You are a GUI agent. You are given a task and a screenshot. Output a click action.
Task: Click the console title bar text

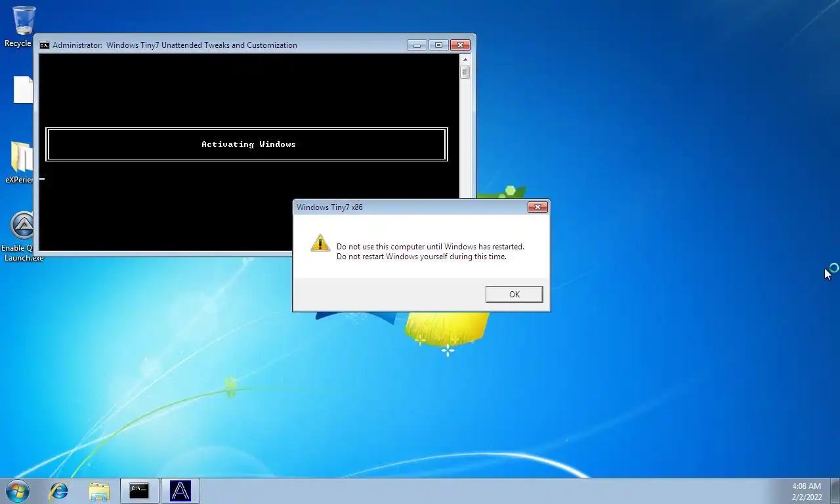pyautogui.click(x=175, y=45)
